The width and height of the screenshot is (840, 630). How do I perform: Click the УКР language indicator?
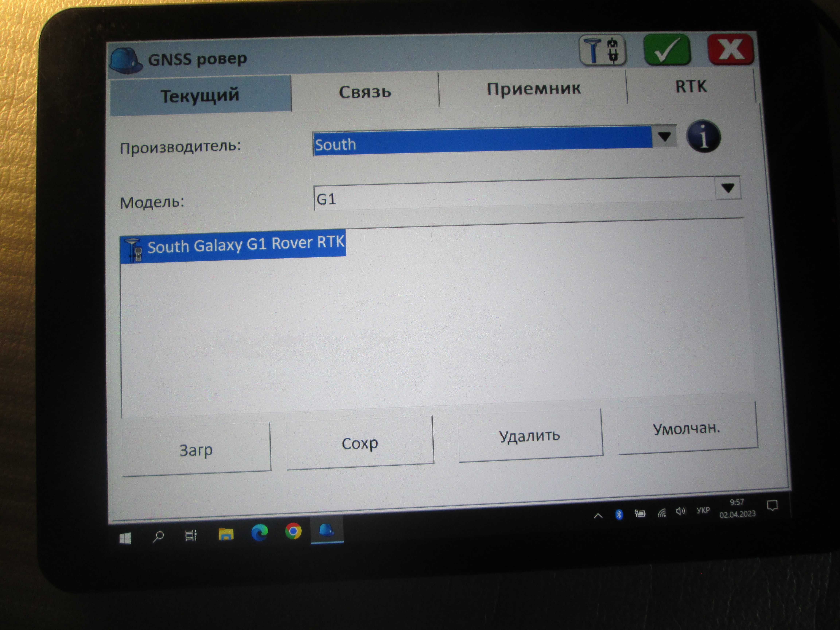[703, 510]
